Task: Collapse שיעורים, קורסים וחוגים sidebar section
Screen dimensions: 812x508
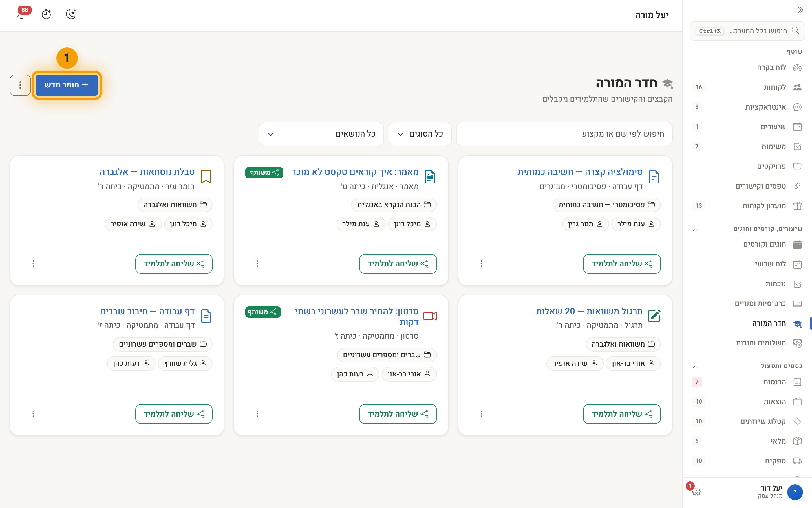Action: coord(695,229)
